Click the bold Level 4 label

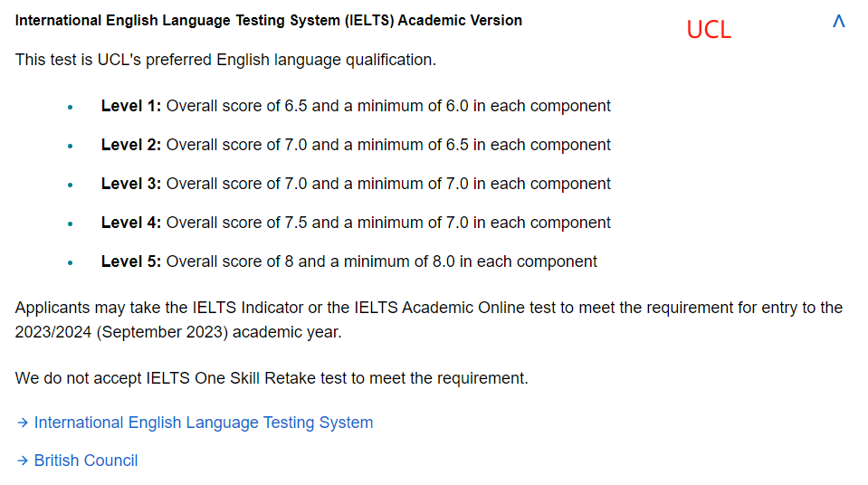pos(130,223)
